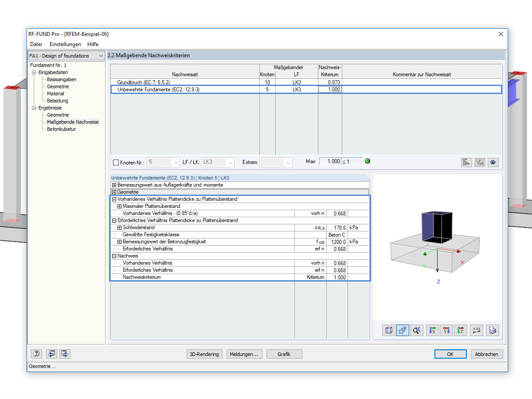Open the Extrem dropdown
Screen dimensions: 532x399
pyautogui.click(x=289, y=163)
